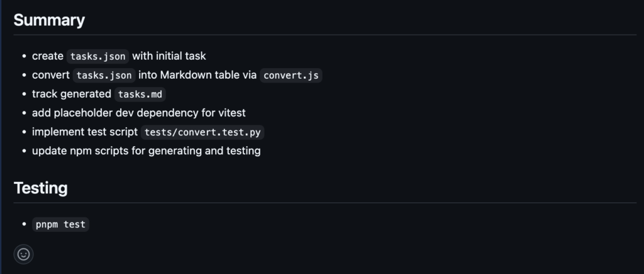Click the tests/convert.test.py code snippet
Image resolution: width=644 pixels, height=274 pixels.
pyautogui.click(x=203, y=132)
